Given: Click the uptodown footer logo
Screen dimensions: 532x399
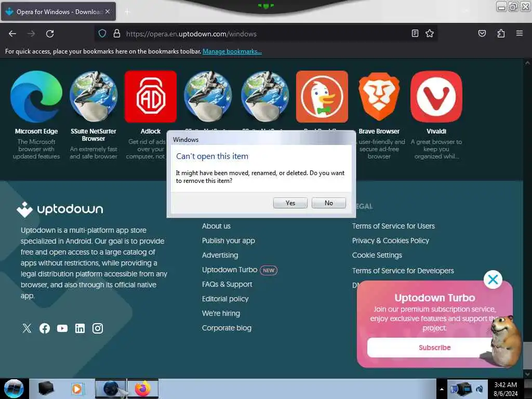Looking at the screenshot, I should 60,209.
